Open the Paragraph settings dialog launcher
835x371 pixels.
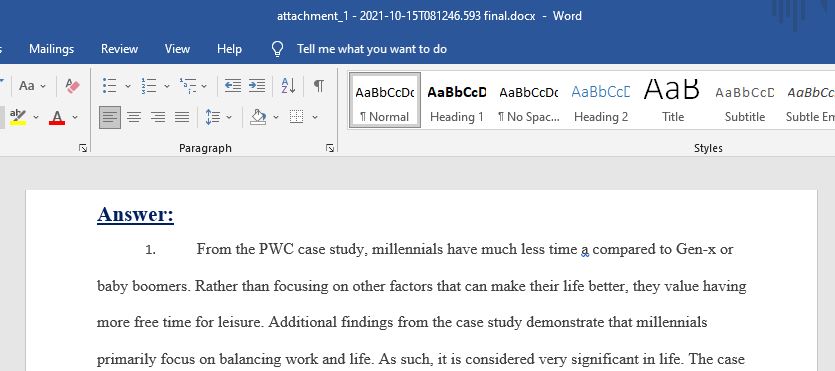coord(330,149)
